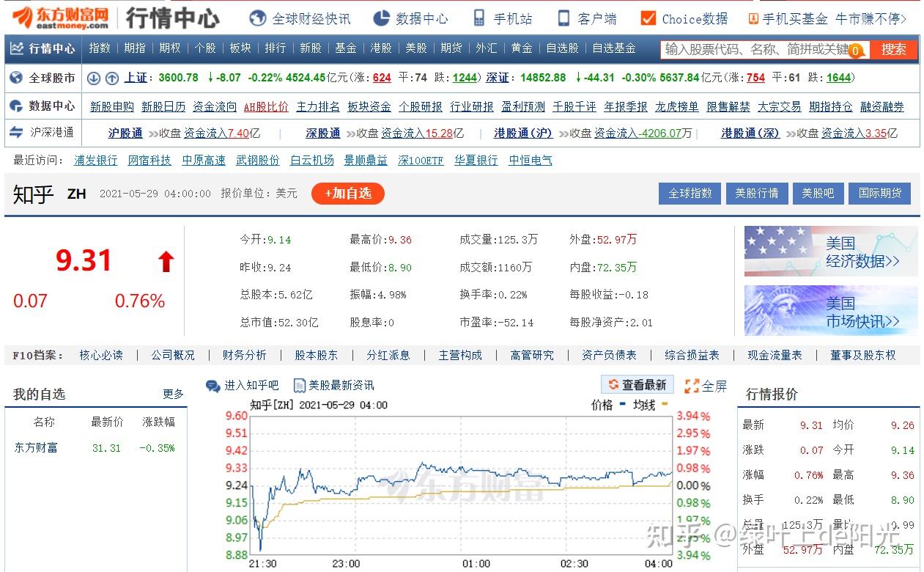Click the data center pie chart icon
The image size is (924, 572).
point(381,18)
